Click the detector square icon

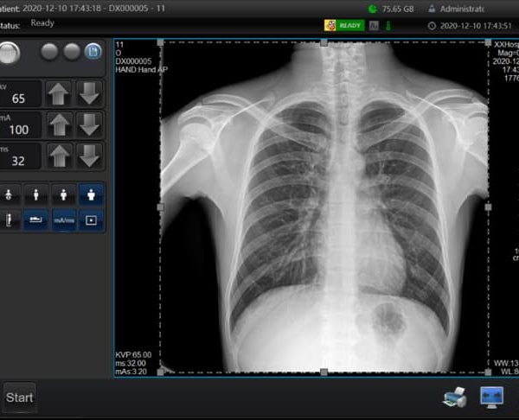(x=92, y=220)
